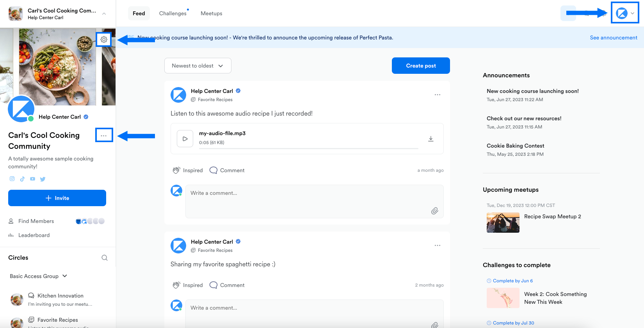This screenshot has width=644, height=328.
Task: Open options menu on audio recipe post
Action: pyautogui.click(x=438, y=95)
